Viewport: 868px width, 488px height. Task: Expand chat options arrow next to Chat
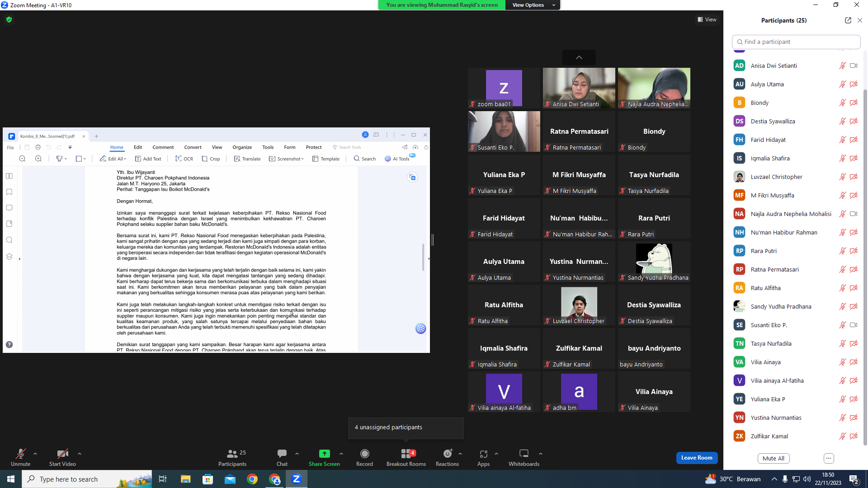[x=297, y=454]
